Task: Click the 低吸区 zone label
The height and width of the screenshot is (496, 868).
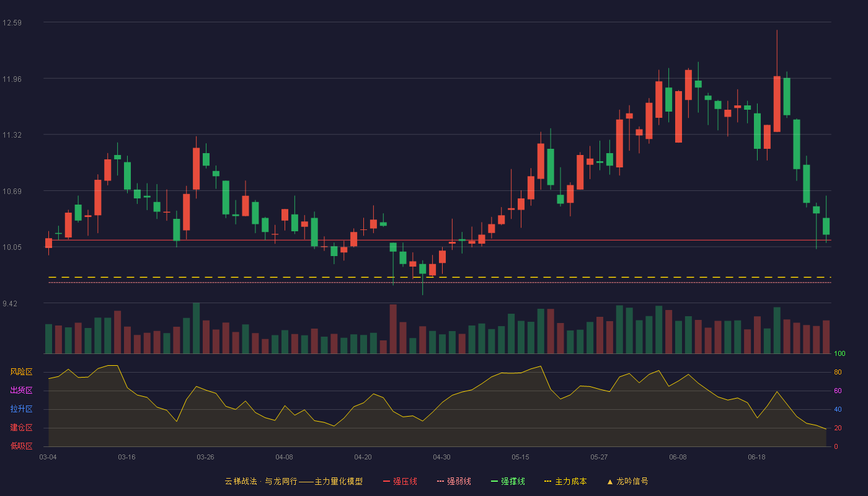Action: (x=21, y=446)
